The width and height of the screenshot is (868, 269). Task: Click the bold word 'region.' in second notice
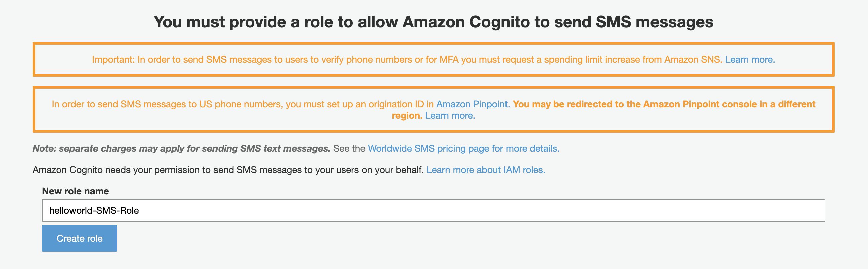click(407, 116)
